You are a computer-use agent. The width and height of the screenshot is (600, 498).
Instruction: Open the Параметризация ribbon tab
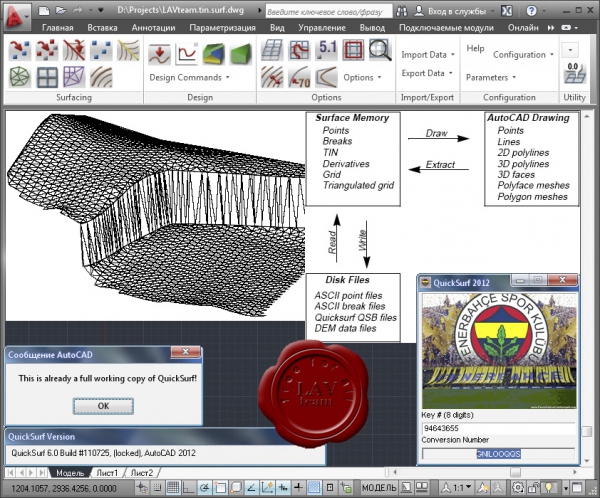222,28
